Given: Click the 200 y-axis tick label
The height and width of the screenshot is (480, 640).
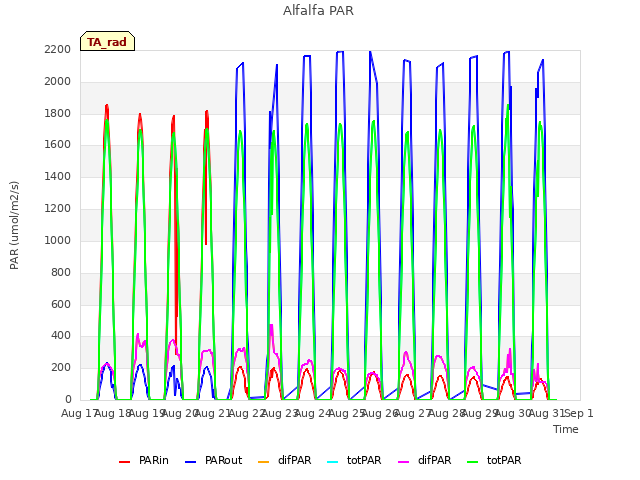Looking at the screenshot, I should [61, 368].
